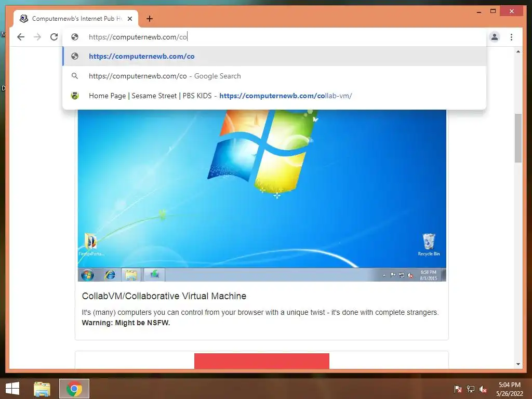
Task: Go back with the browser back arrow
Action: click(21, 37)
